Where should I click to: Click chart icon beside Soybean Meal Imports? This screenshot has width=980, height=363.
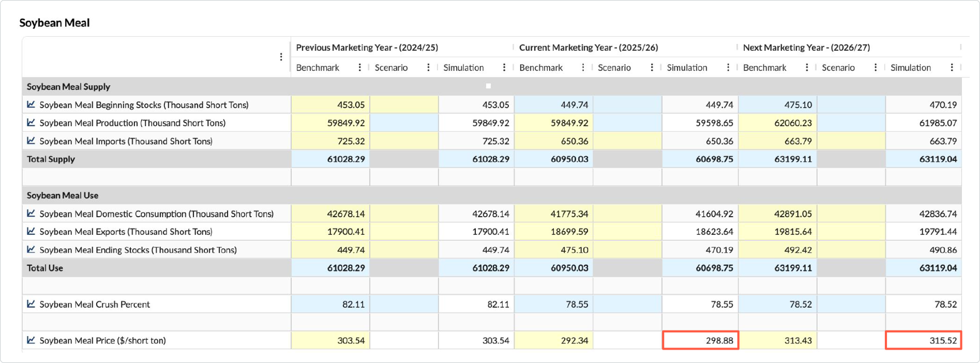31,141
